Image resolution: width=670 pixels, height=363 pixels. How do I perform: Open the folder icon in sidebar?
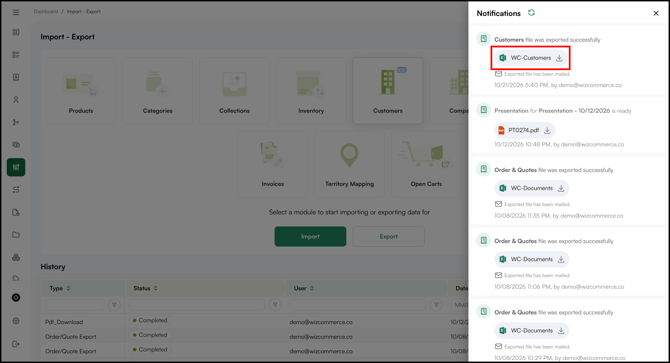coord(16,234)
